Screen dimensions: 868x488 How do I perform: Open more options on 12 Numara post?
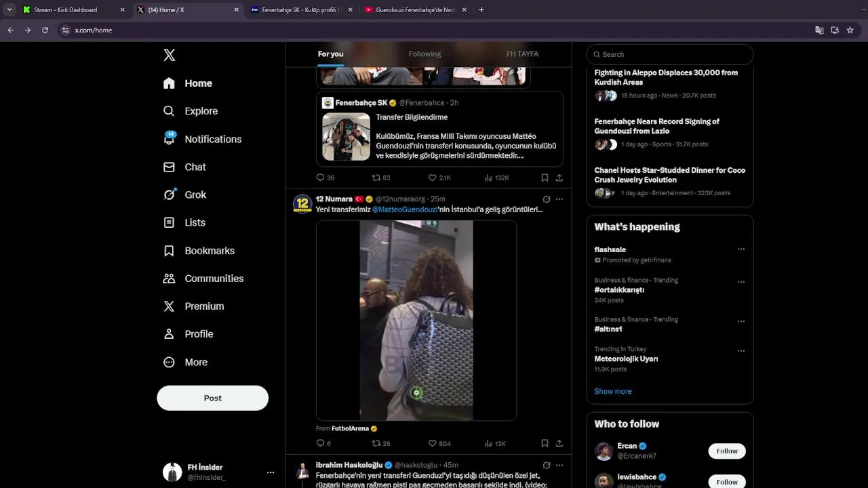pos(559,199)
